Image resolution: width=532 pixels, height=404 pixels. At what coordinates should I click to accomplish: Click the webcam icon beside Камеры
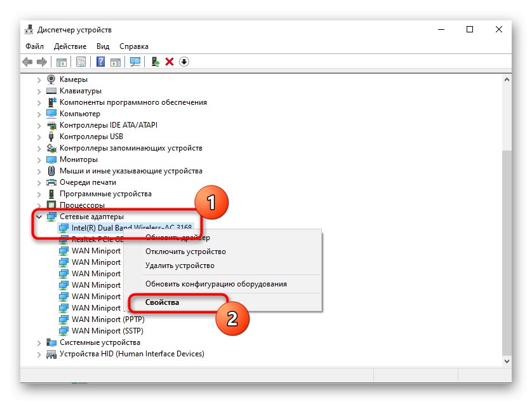click(x=51, y=79)
